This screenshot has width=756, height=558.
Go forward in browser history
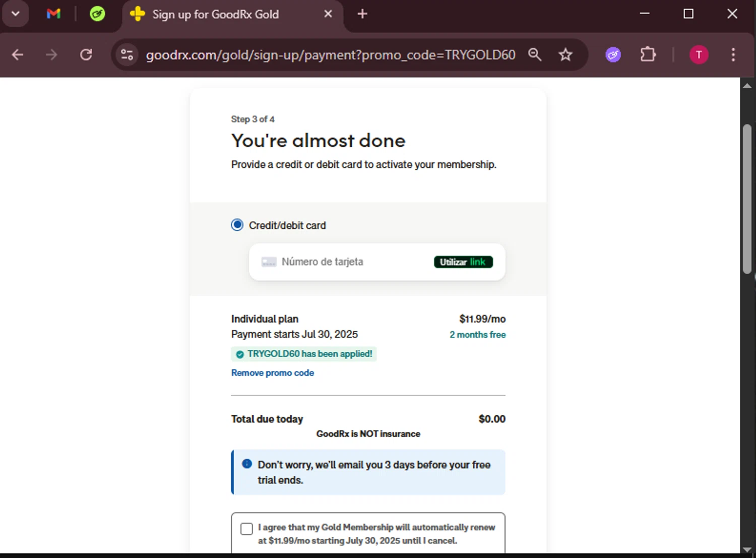click(51, 54)
